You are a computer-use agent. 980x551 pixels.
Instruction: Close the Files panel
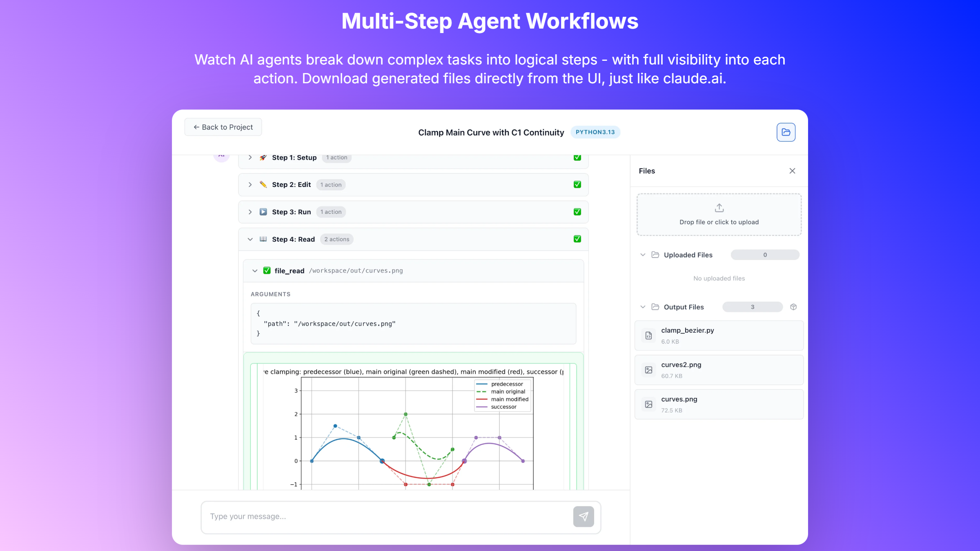792,171
